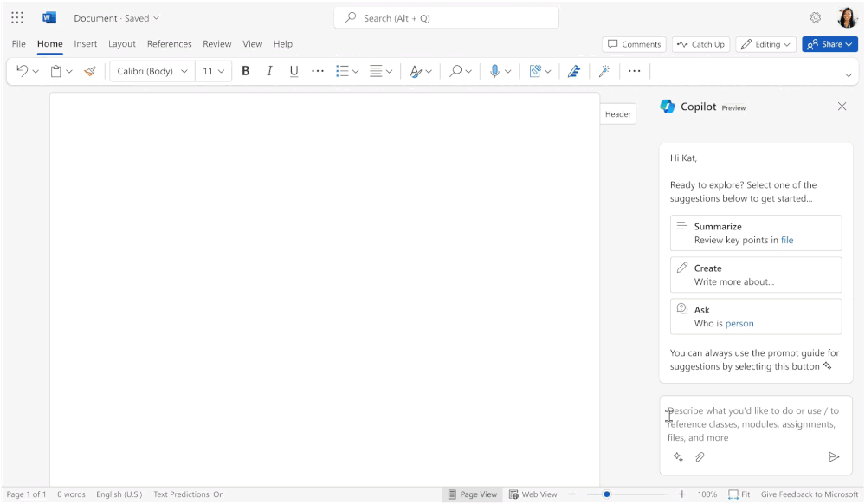Screen dimensions: 865x504
Task: Click in the Search (Alt + Q) box
Action: coord(446,18)
